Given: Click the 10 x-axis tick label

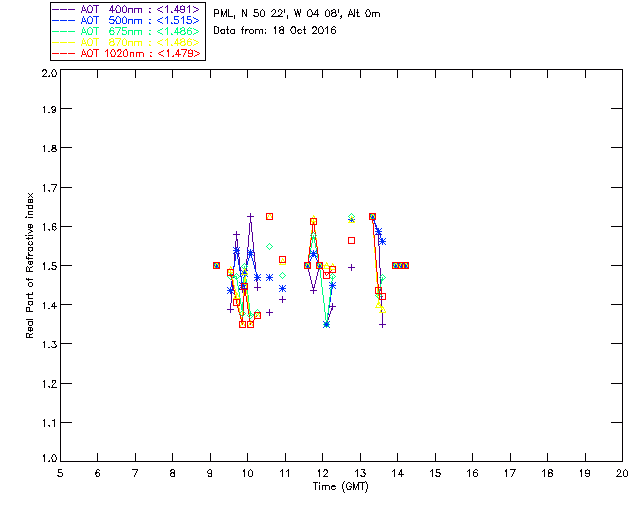Looking at the screenshot, I should click(x=247, y=474).
